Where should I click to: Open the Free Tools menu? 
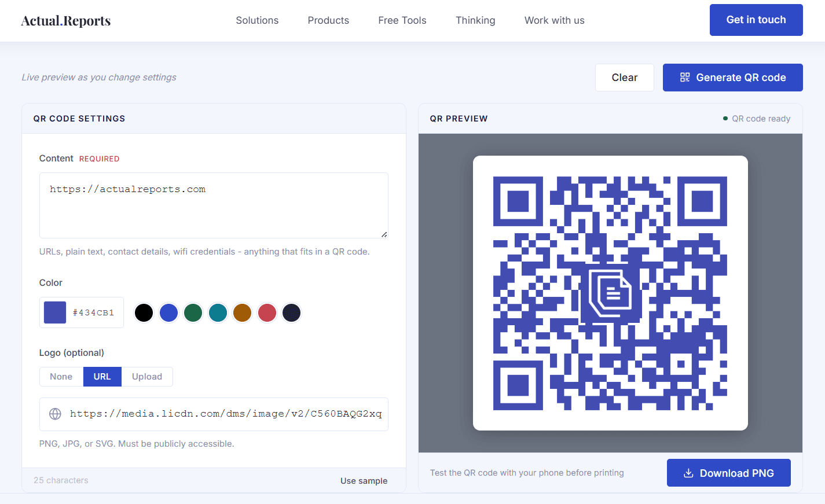click(x=402, y=20)
